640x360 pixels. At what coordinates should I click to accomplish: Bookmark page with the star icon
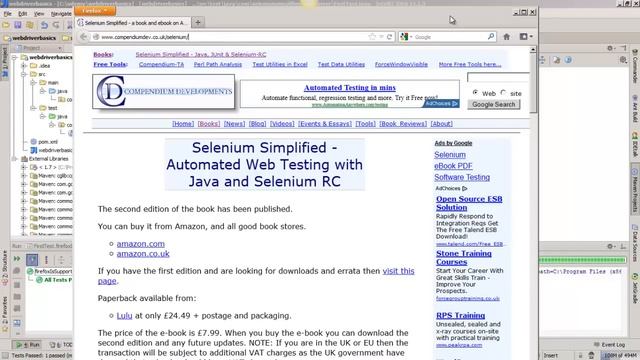coord(372,37)
